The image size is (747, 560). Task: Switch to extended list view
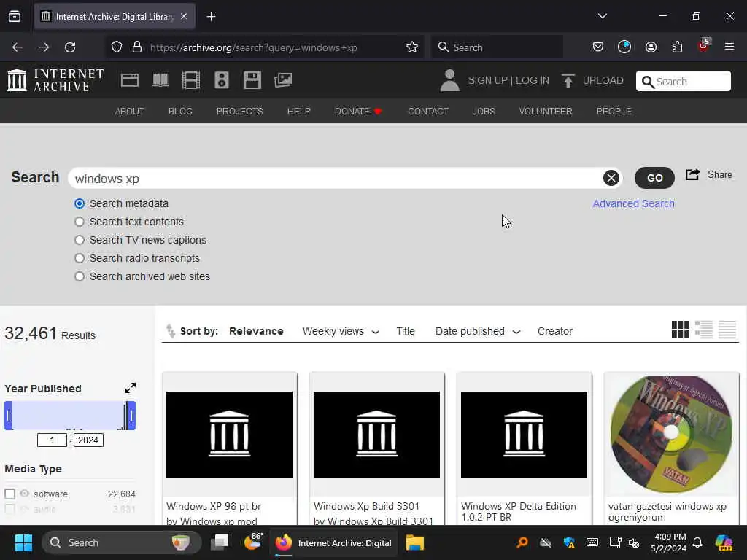point(704,330)
